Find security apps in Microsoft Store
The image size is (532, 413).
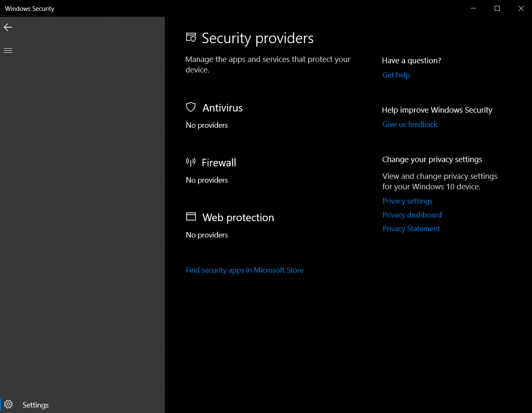coord(244,270)
